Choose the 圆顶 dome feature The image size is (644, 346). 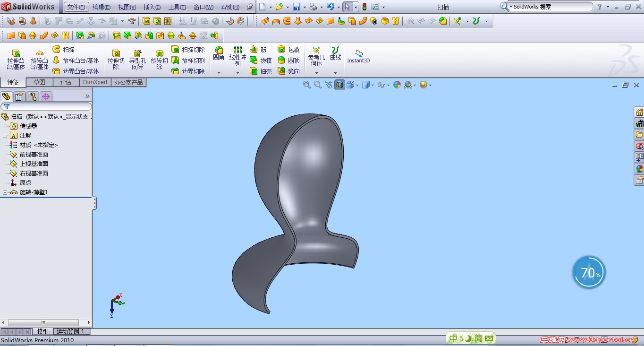[x=288, y=61]
